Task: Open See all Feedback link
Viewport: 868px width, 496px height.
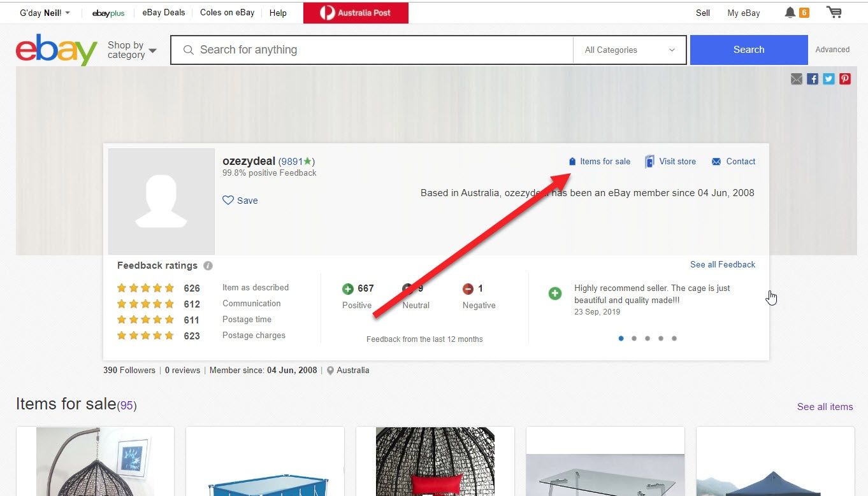Action: coord(723,264)
